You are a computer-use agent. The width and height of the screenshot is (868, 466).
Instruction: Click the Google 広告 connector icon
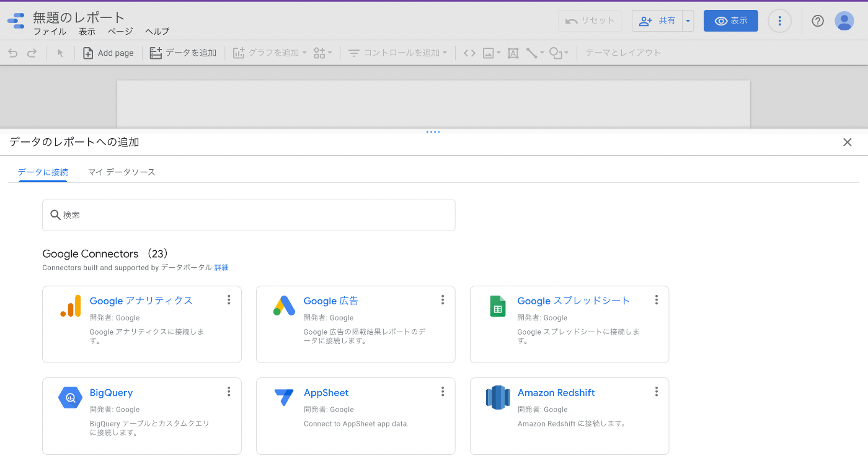[x=284, y=306]
